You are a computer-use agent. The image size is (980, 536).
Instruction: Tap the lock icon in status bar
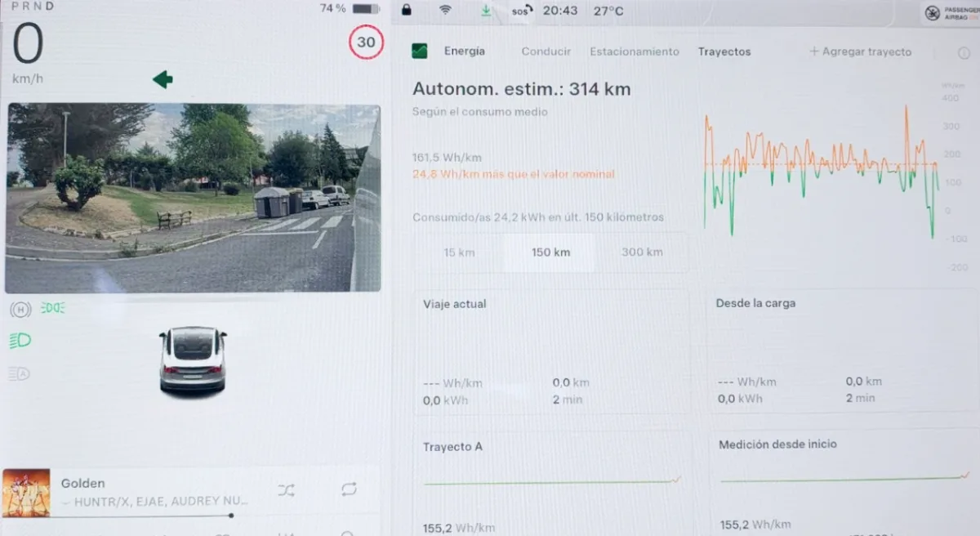(406, 10)
